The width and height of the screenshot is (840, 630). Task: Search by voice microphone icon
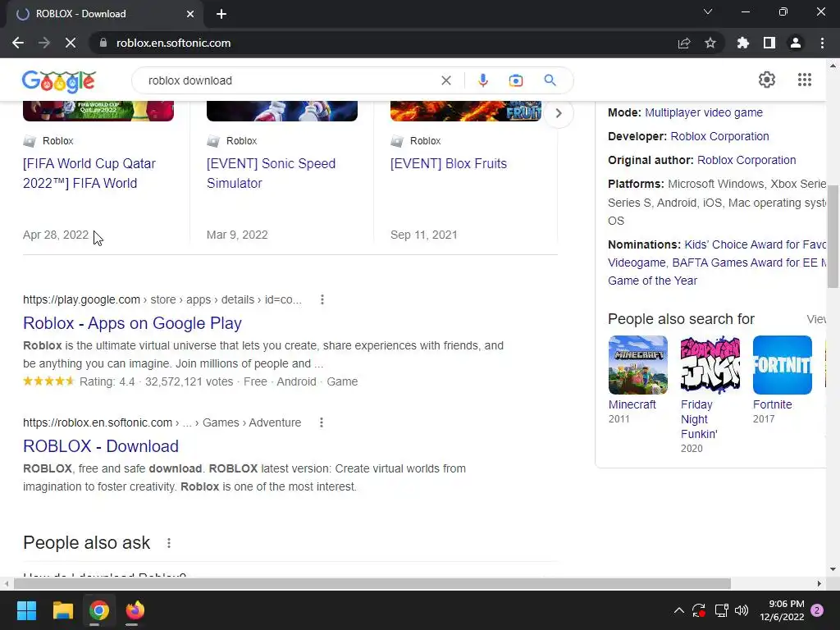coord(482,80)
